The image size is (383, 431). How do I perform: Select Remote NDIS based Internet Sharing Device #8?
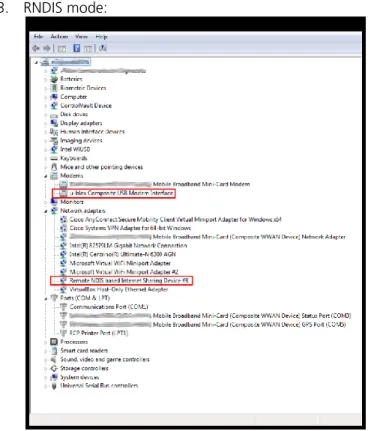click(129, 281)
